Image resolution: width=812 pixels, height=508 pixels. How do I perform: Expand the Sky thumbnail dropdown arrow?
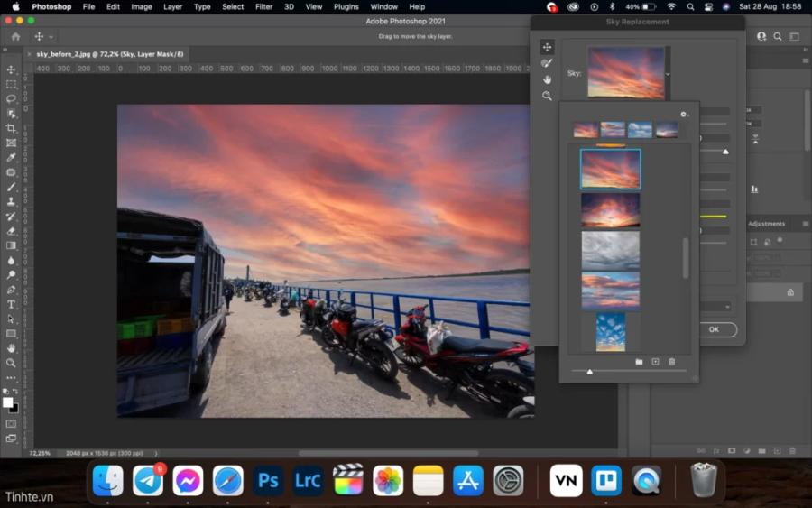(x=668, y=73)
